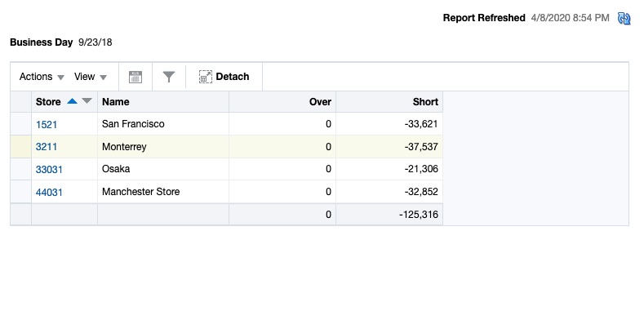Click Over value in Monterrey row
644x311 pixels.
click(x=328, y=147)
